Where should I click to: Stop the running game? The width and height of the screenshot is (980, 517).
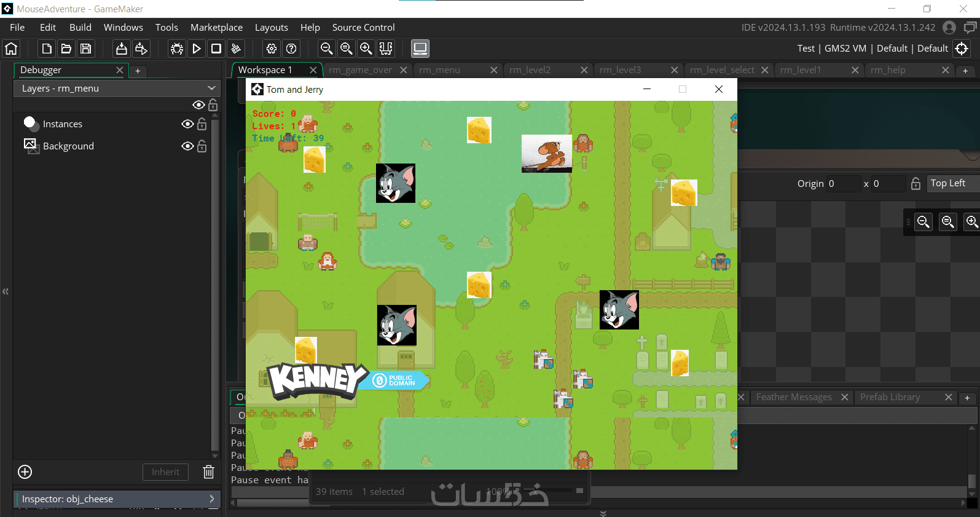pos(216,49)
